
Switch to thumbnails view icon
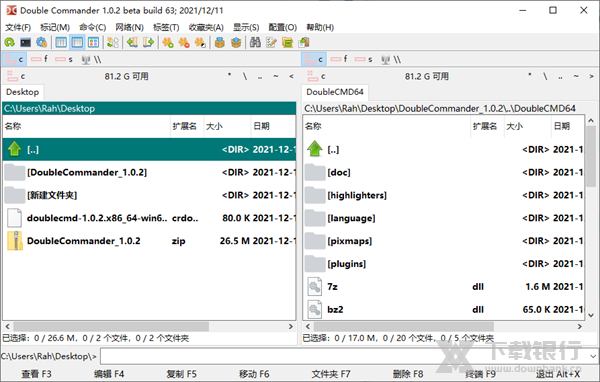(93, 42)
